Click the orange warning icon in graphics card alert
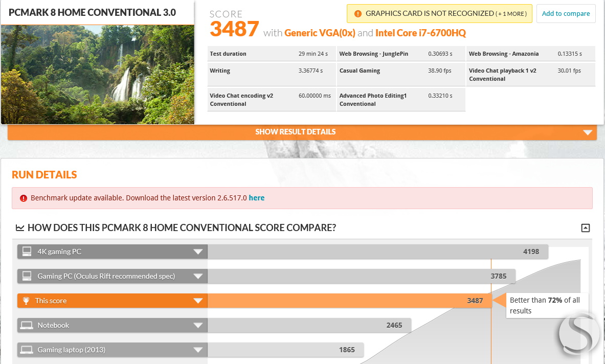 pos(357,14)
